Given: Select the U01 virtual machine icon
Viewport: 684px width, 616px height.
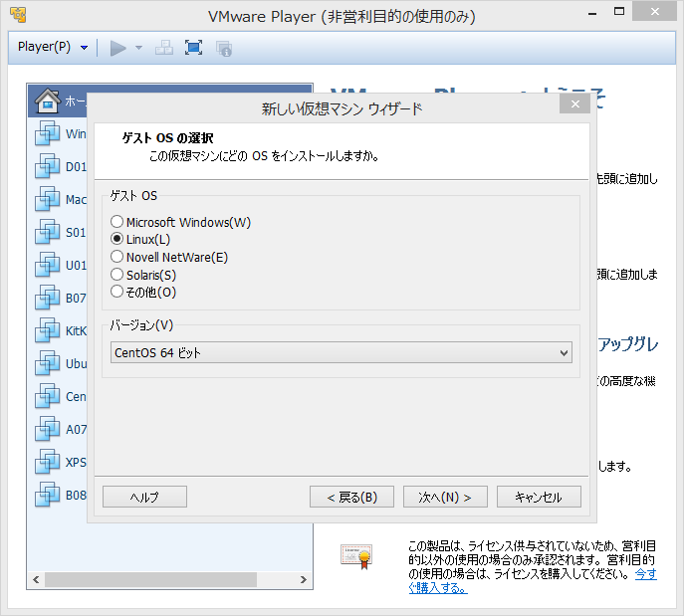Looking at the screenshot, I should [x=47, y=265].
